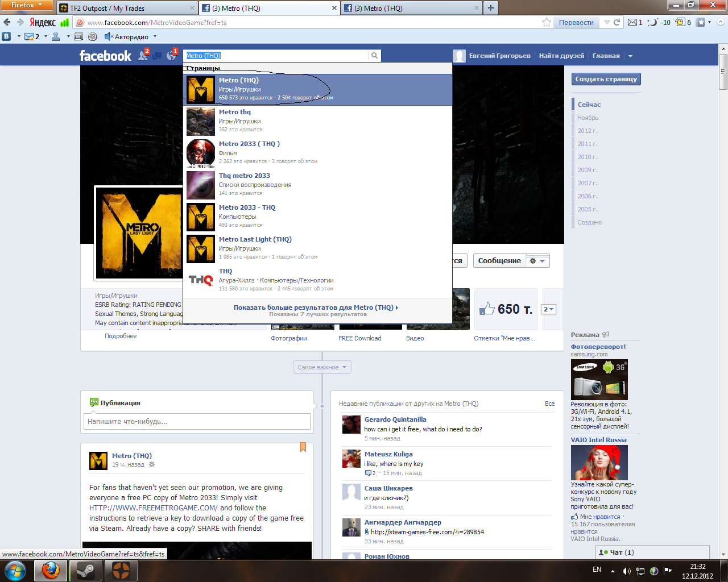The height and width of the screenshot is (582, 728).
Task: Reload page with the refresh icon
Action: 617,22
